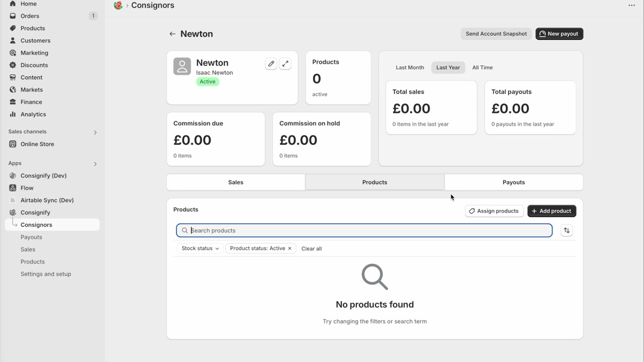Expand the Apps section chevron
Viewport: 644px width, 362px height.
95,164
